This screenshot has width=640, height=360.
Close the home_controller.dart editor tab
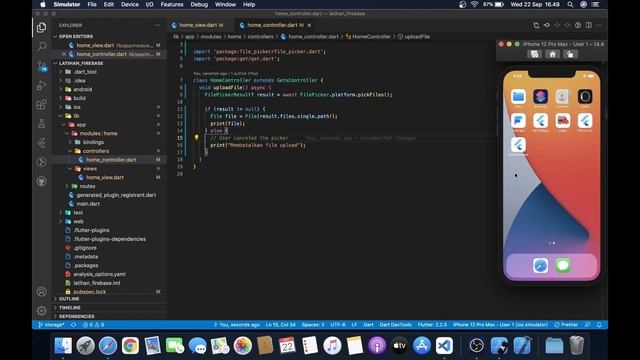coord(309,25)
